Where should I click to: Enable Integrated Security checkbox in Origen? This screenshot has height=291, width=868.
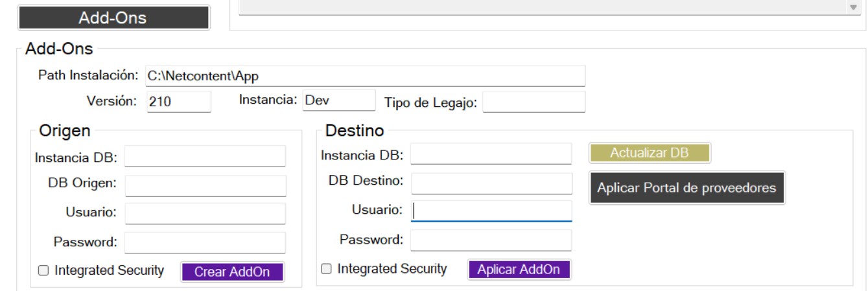(x=43, y=271)
